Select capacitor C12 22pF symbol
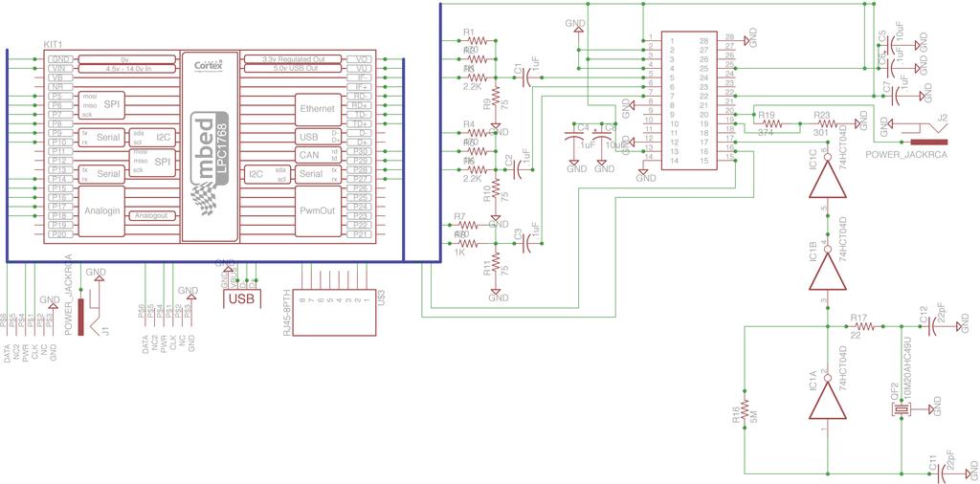The image size is (980, 484). click(x=930, y=326)
